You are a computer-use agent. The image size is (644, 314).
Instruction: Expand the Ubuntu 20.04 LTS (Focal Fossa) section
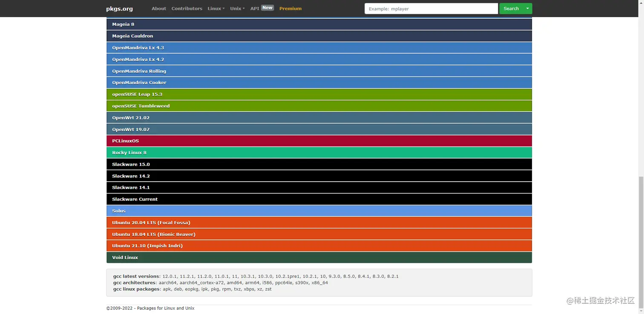click(319, 223)
